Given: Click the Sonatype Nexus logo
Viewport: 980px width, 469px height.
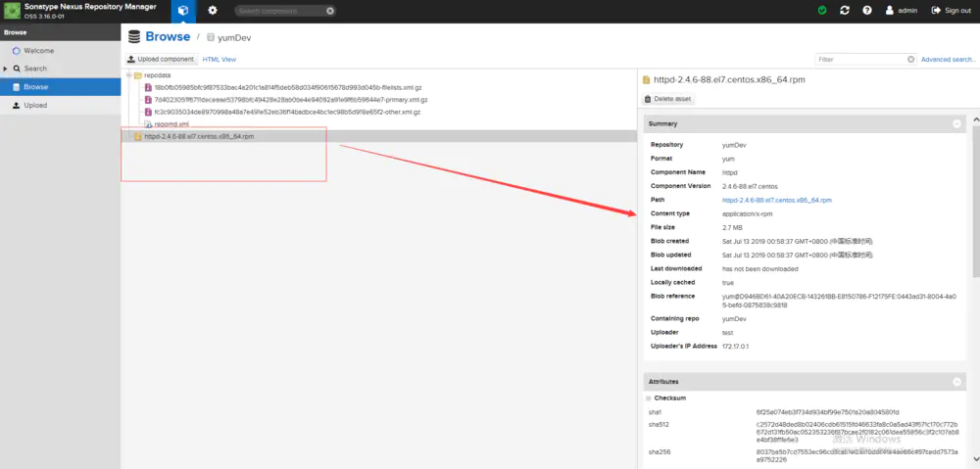Looking at the screenshot, I should pos(12,11).
